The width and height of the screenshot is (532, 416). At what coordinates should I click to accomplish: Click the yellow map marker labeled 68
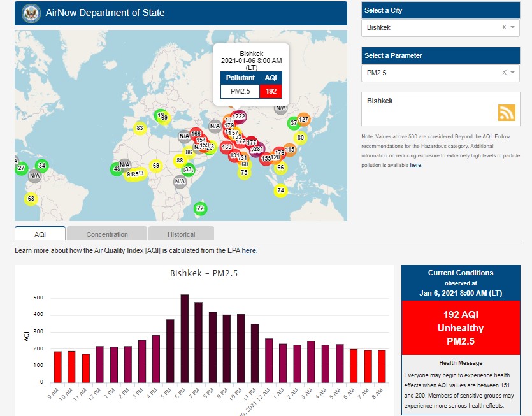31,199
